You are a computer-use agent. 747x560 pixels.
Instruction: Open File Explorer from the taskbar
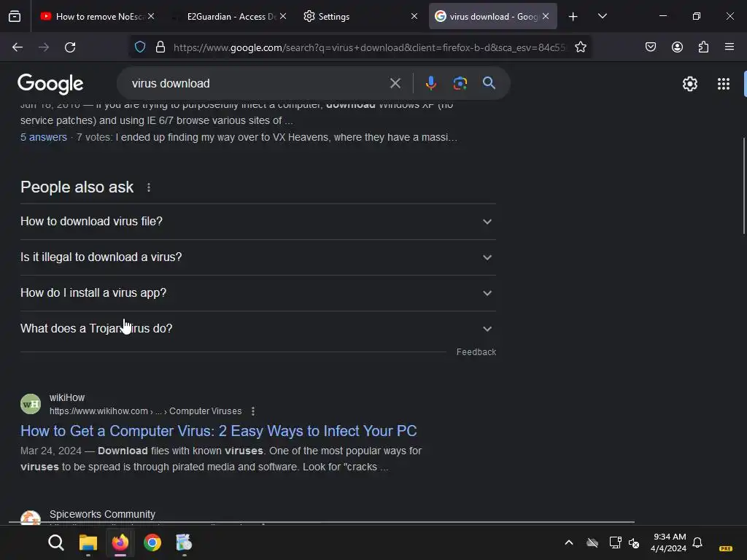click(88, 542)
